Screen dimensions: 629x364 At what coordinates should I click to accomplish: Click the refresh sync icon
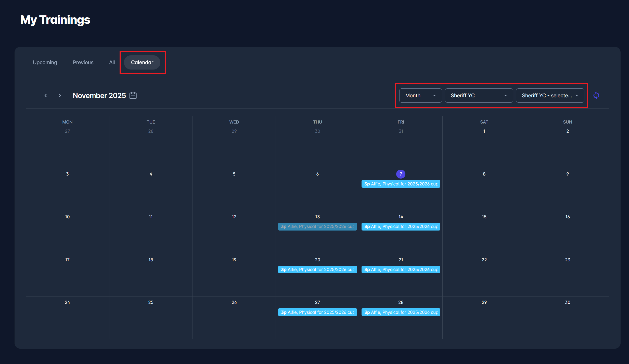pos(596,96)
